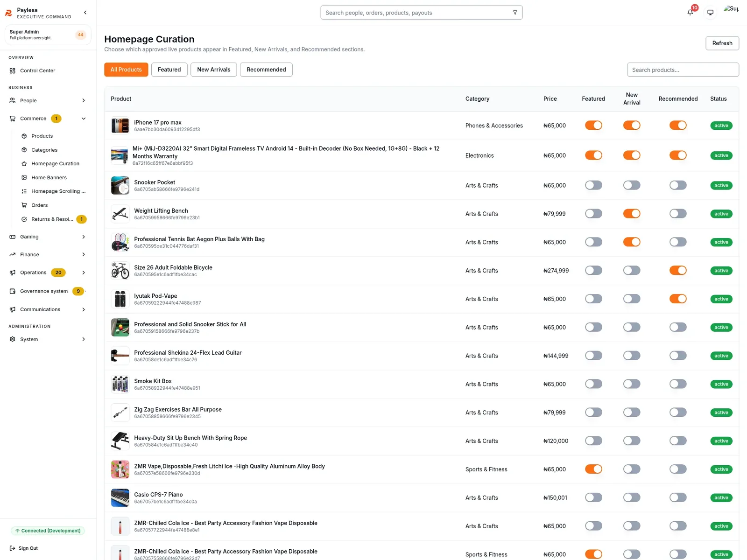Open the Super Admin profile card

pyautogui.click(x=48, y=35)
